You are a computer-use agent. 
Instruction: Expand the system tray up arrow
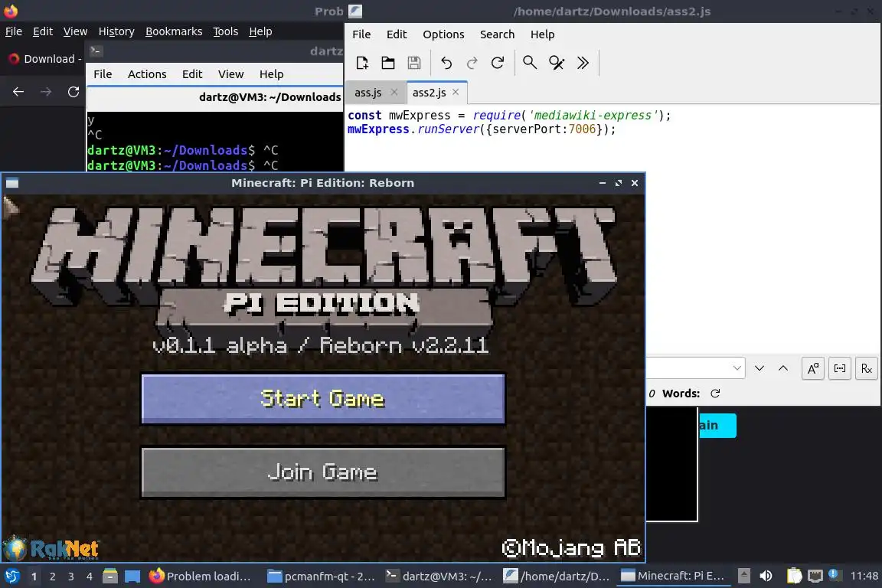[743, 576]
